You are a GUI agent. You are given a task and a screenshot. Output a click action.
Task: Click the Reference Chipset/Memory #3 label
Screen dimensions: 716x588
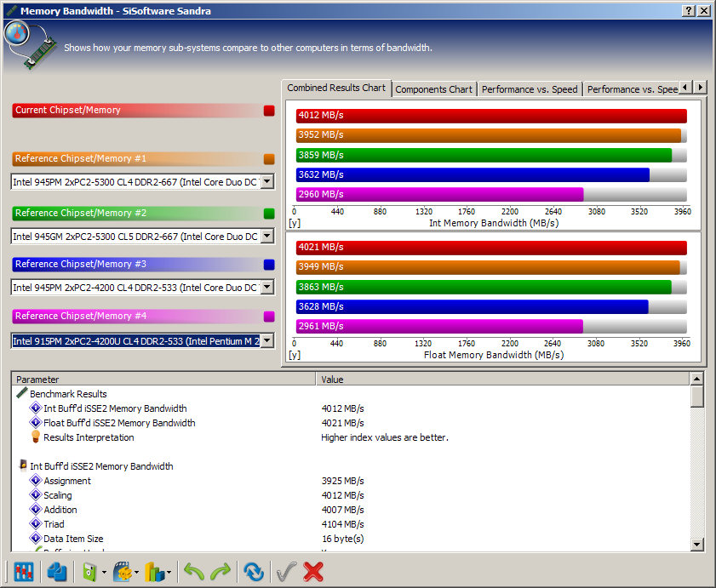point(81,264)
